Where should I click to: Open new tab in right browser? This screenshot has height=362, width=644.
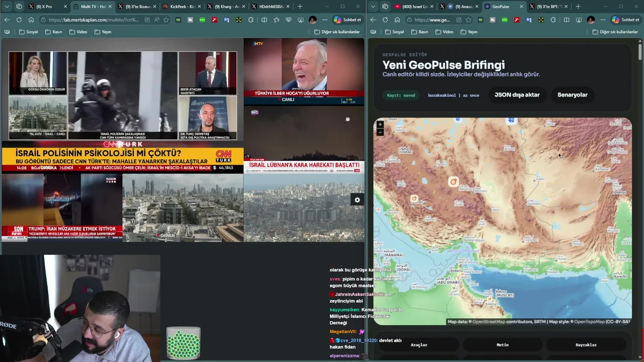pos(578,7)
